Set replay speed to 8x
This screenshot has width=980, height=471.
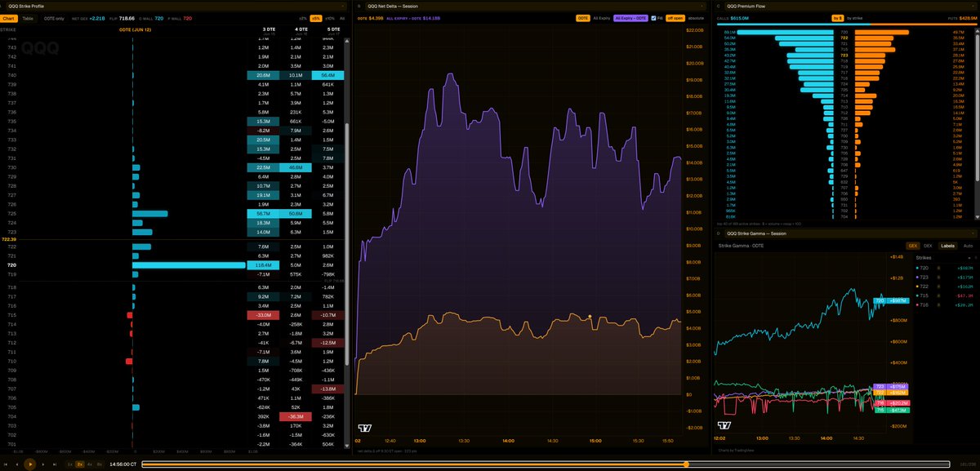100,464
